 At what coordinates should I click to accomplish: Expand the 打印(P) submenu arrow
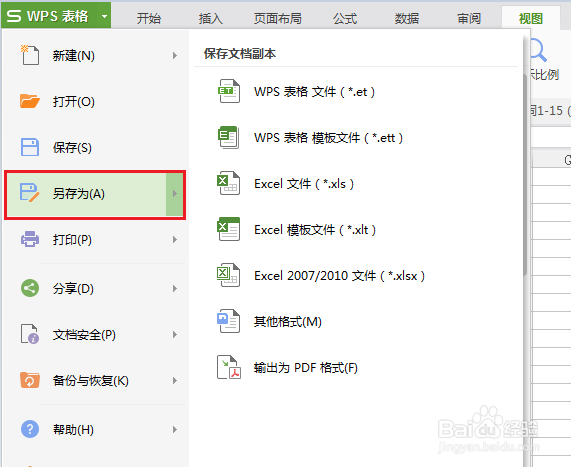point(175,239)
